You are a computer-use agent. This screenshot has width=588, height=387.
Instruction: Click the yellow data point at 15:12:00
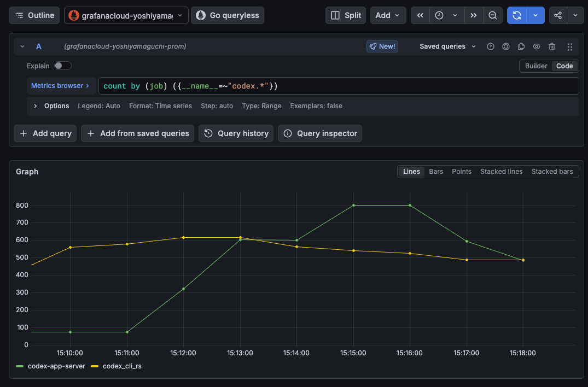(183, 238)
